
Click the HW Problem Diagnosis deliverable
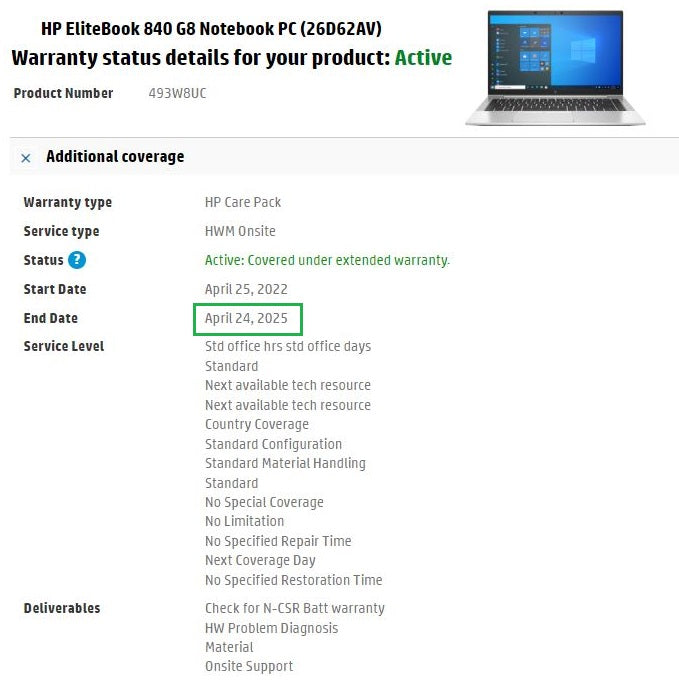click(x=272, y=628)
